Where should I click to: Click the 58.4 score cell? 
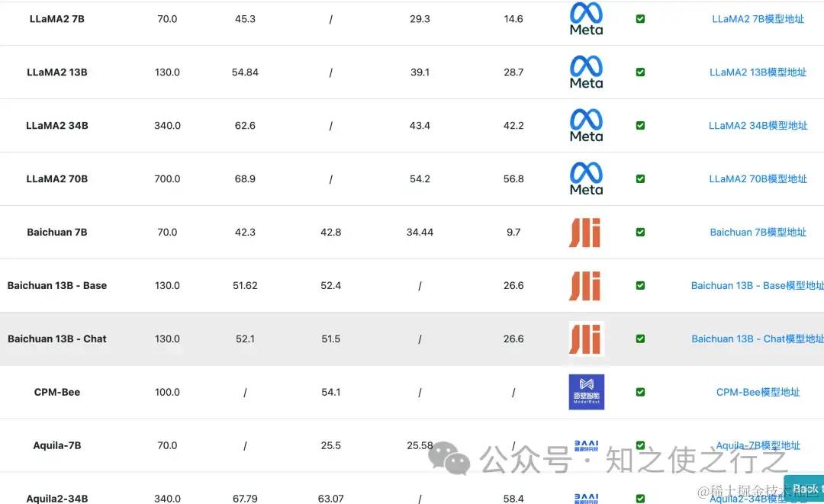(513, 498)
